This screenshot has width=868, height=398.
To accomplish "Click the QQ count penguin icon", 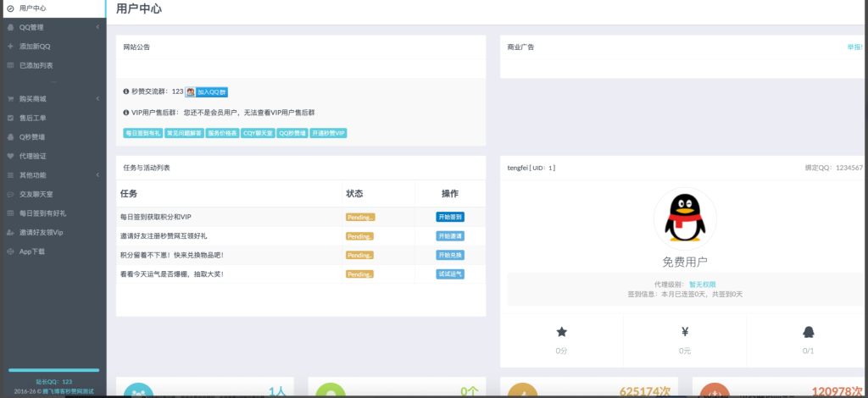I will click(808, 332).
